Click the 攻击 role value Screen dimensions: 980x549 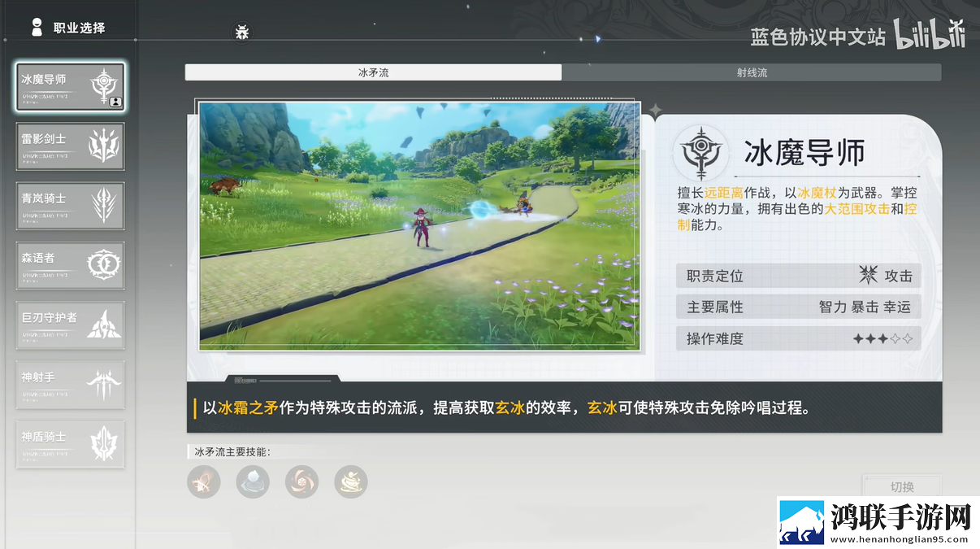click(x=899, y=276)
